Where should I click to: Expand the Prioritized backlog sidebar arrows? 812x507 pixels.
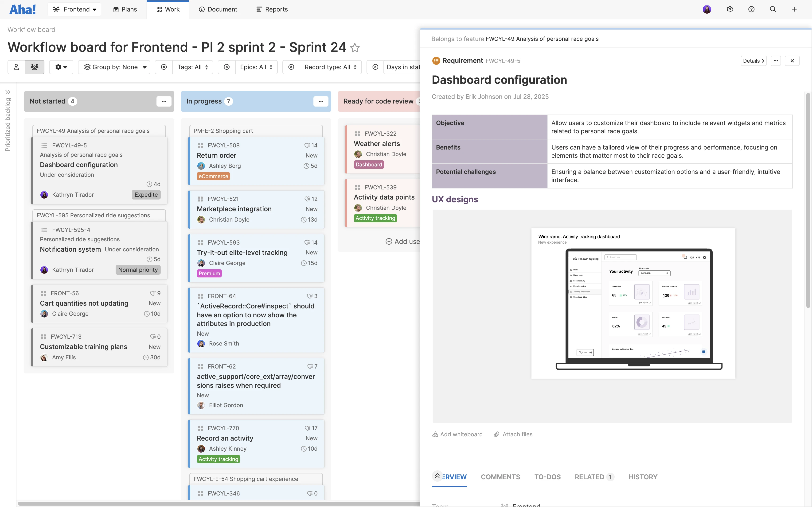point(8,92)
